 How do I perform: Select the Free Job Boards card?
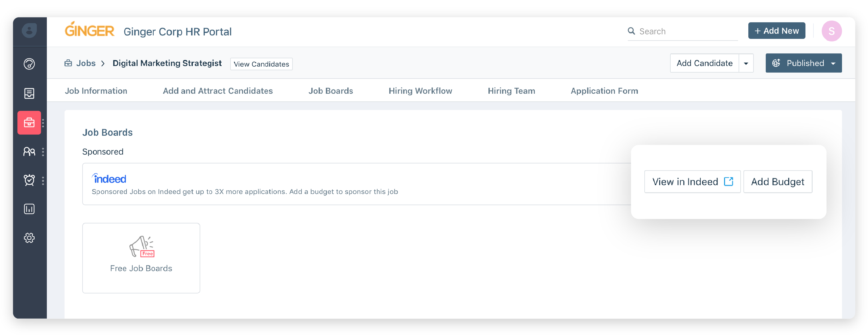141,258
